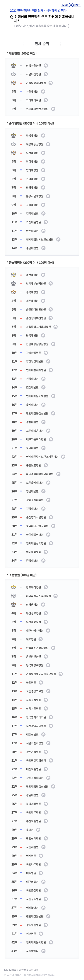Open the 서울대병원 entry

pos(32,92)
